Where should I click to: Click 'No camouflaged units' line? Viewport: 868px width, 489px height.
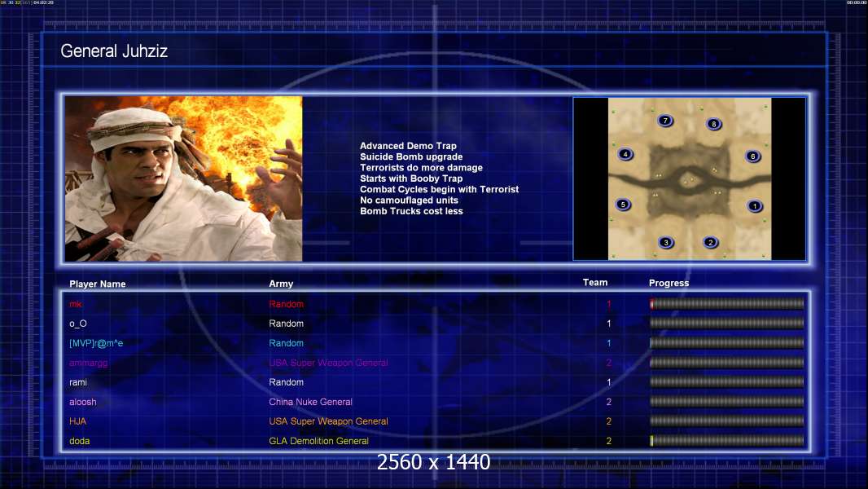(409, 200)
